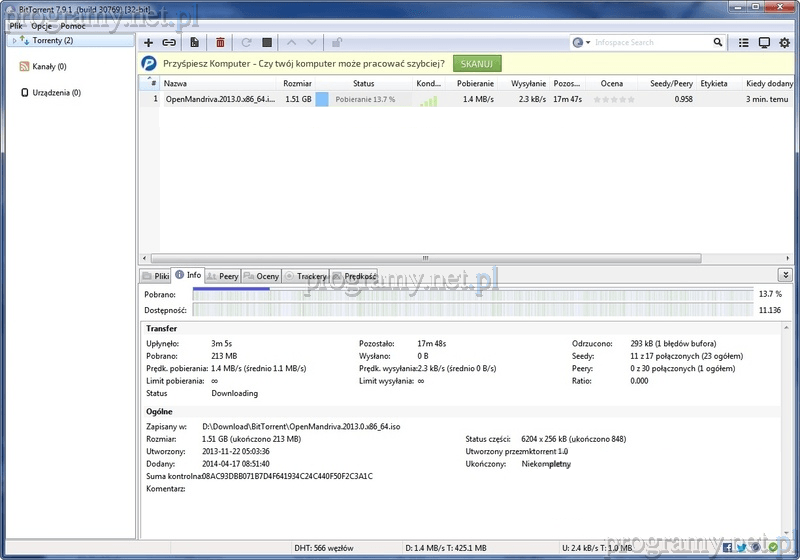Open the Opcje menu
This screenshot has height=560, width=800.
click(x=41, y=25)
